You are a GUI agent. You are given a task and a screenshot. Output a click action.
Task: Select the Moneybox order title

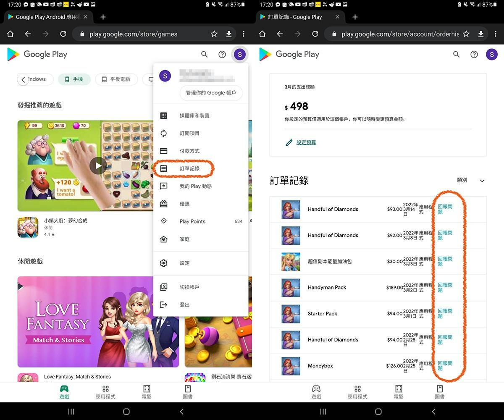[320, 366]
